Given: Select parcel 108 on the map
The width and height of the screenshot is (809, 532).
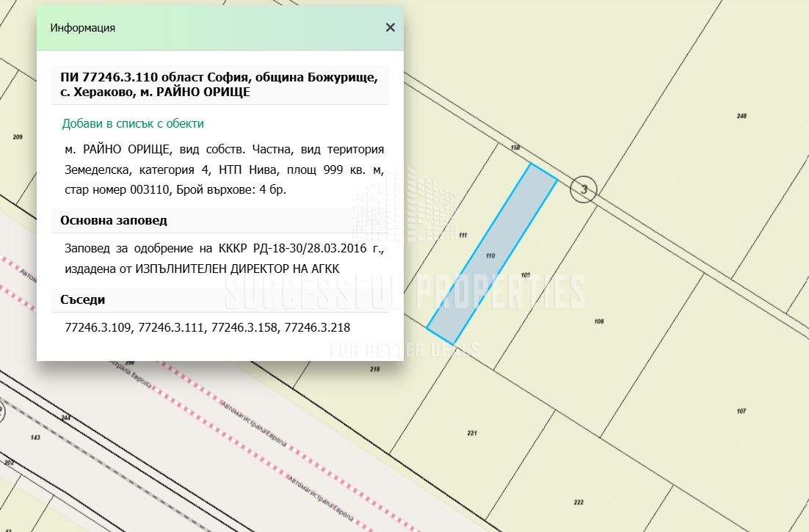Looking at the screenshot, I should 598,321.
